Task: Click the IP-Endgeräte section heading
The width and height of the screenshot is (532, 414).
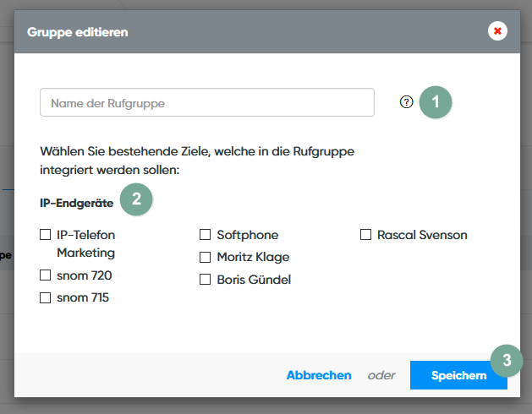Action: coord(76,203)
